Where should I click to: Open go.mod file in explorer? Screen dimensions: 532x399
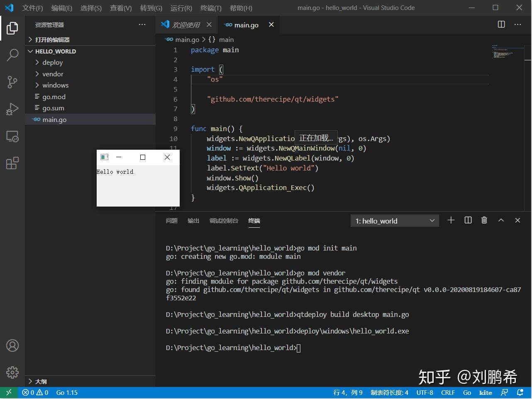[x=54, y=97]
